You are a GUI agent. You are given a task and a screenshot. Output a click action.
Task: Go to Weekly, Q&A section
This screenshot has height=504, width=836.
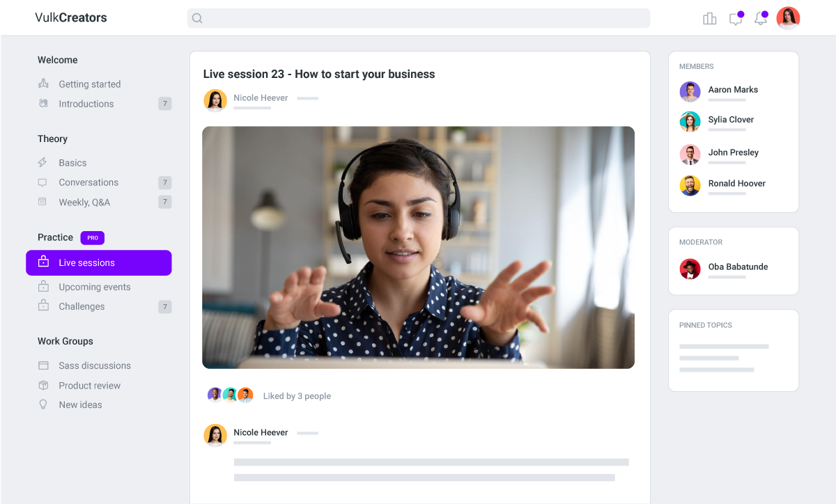84,203
